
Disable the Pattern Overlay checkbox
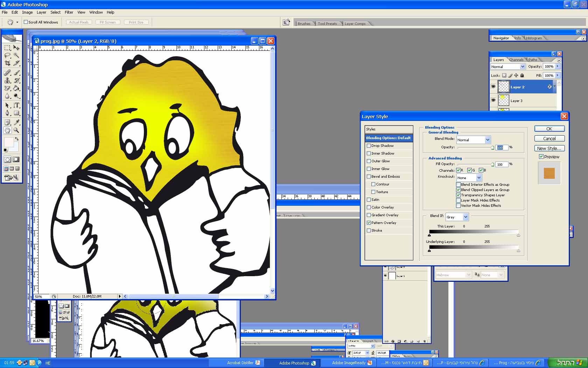coord(369,223)
